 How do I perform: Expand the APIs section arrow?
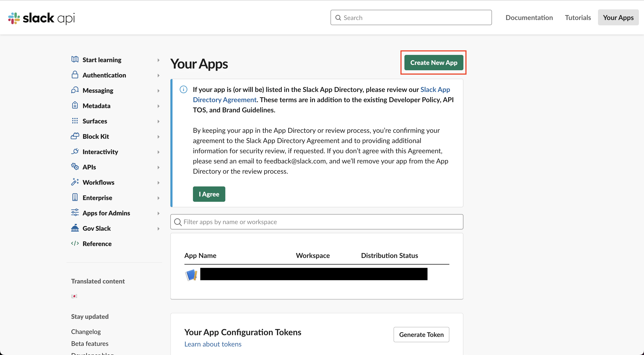tap(158, 167)
